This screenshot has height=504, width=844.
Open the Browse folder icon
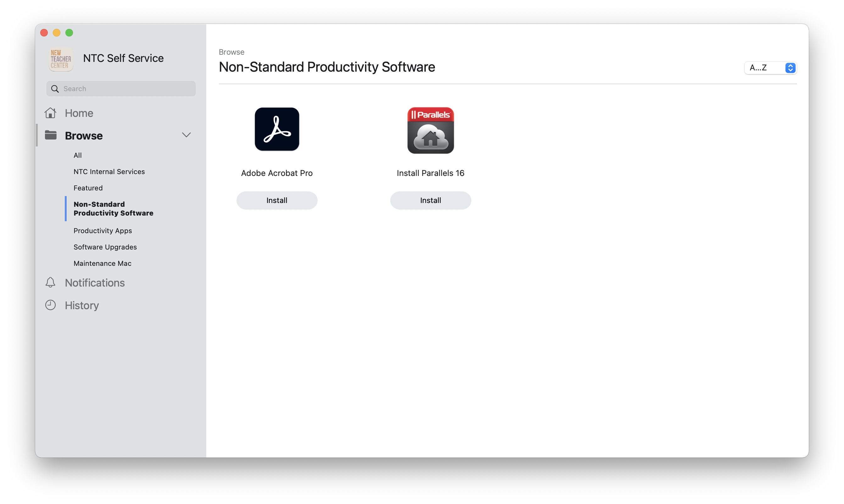51,134
